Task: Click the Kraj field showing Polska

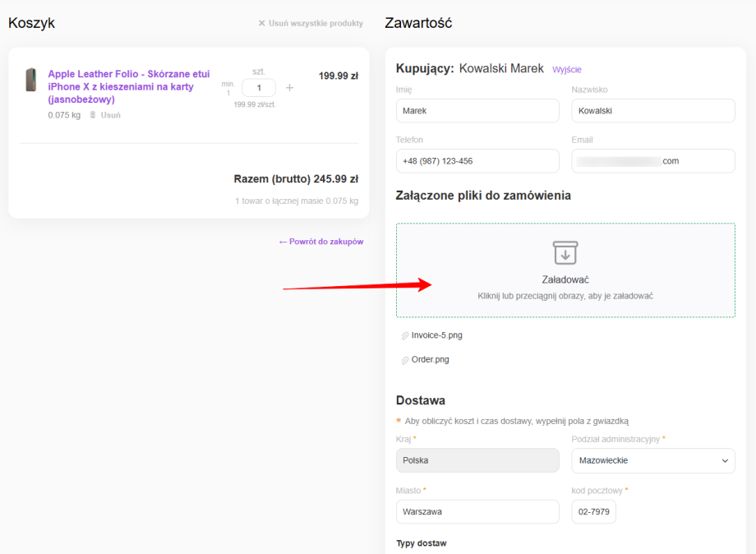Action: click(477, 460)
